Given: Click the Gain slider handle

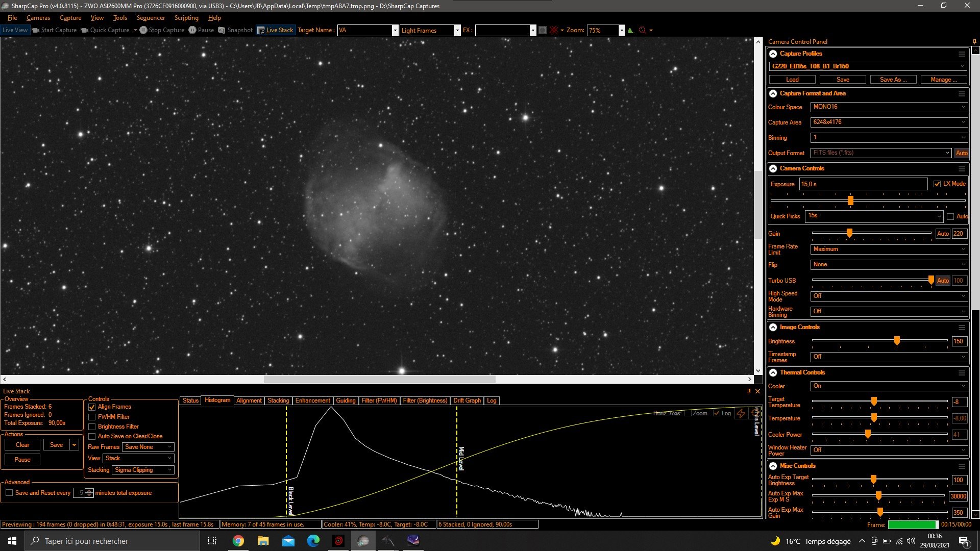Looking at the screenshot, I should (849, 233).
